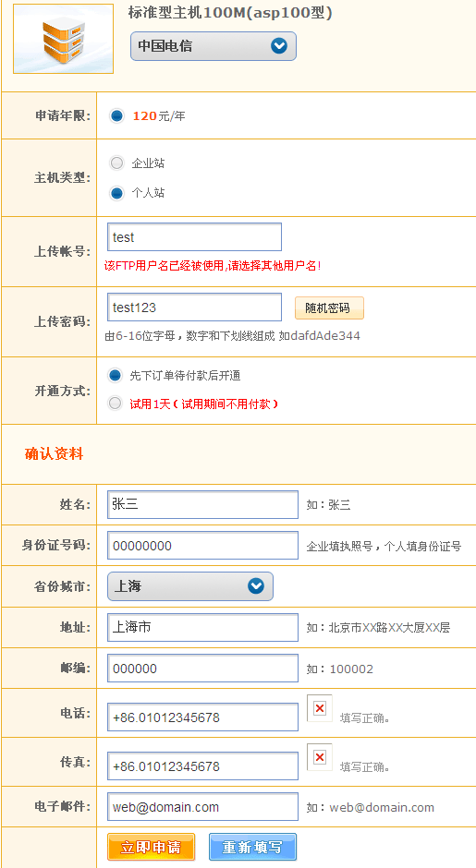Click the red X icon beside phone field
This screenshot has height=868, width=476.
pos(320,708)
